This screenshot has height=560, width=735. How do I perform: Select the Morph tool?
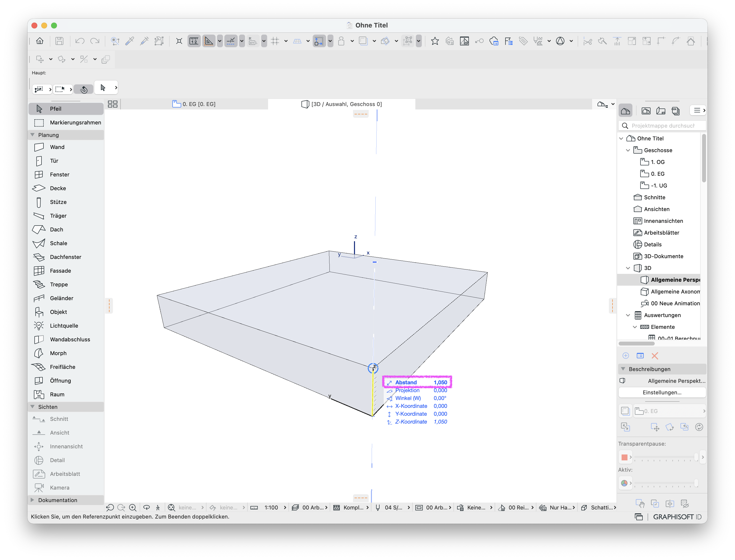(x=66, y=353)
